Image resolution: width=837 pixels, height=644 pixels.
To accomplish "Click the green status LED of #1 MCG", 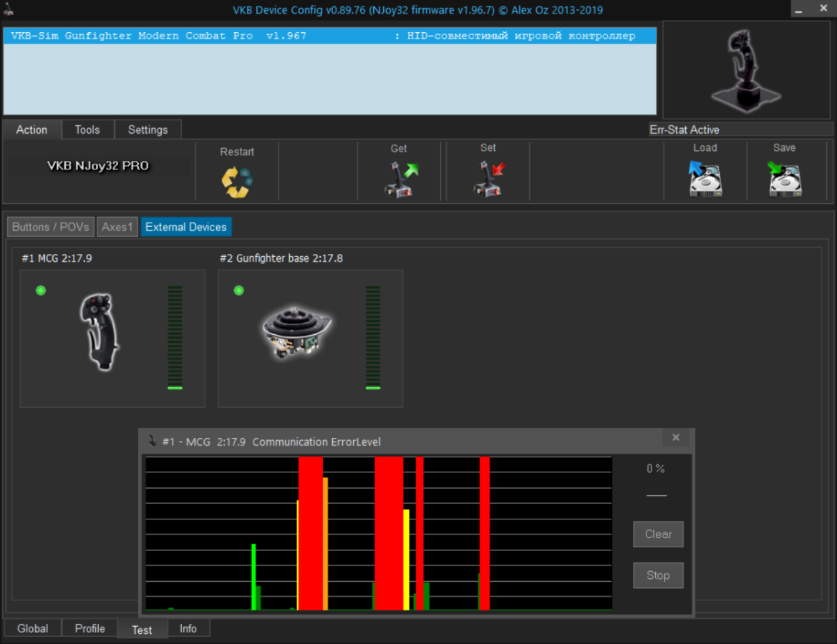I will point(41,291).
